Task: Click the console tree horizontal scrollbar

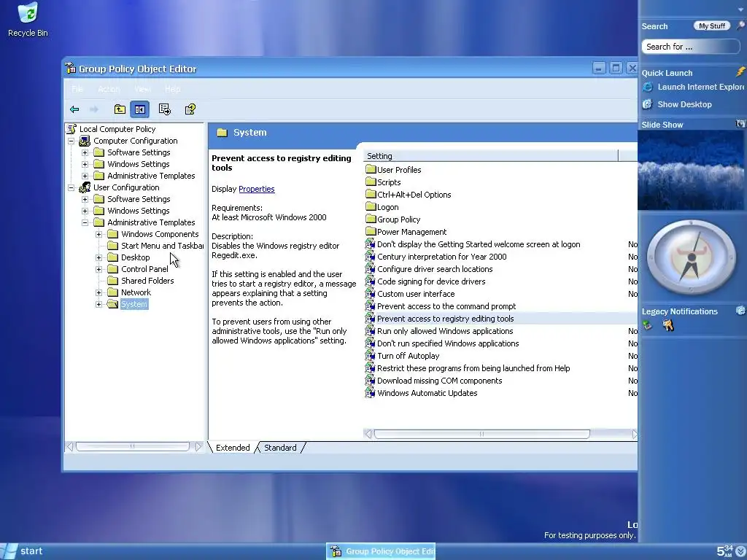Action: tap(133, 447)
